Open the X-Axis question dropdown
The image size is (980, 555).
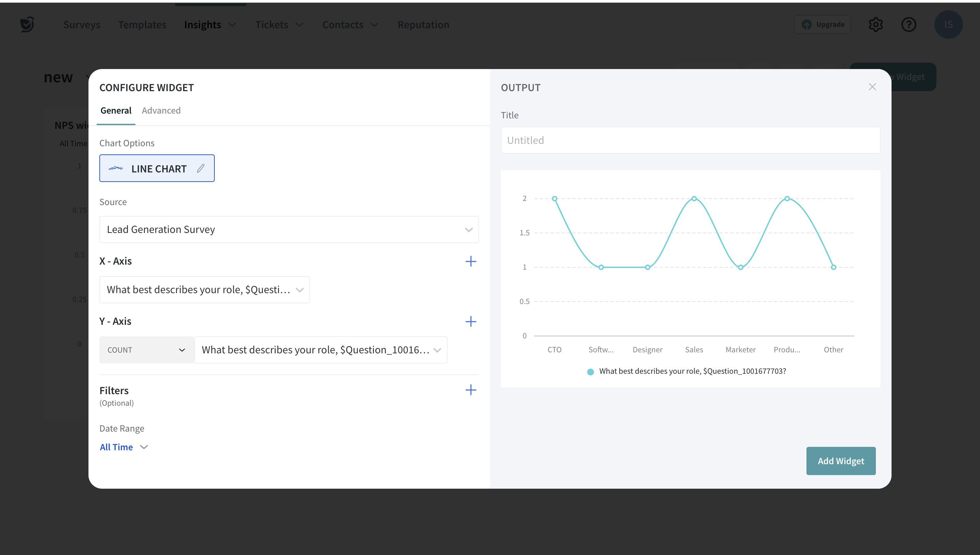(x=205, y=290)
